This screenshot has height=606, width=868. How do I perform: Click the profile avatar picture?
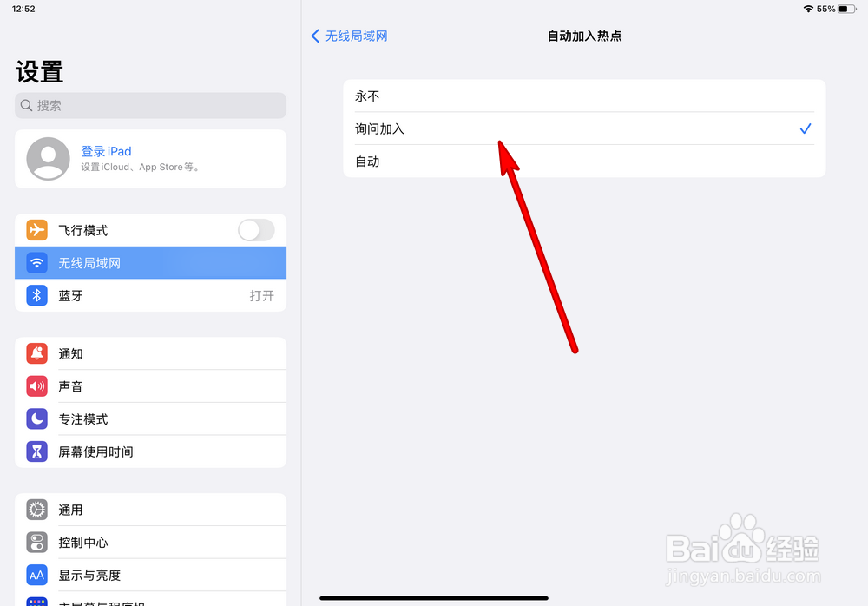click(x=48, y=159)
